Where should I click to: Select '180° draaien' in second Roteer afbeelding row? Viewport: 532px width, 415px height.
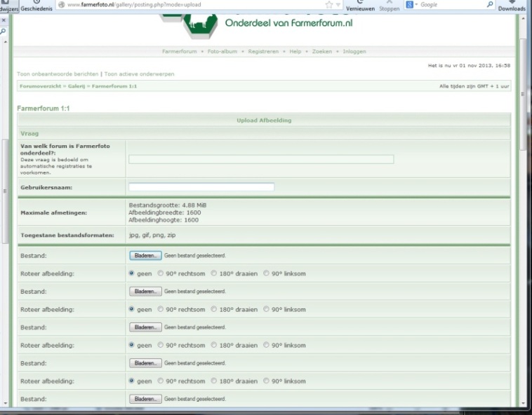click(214, 309)
